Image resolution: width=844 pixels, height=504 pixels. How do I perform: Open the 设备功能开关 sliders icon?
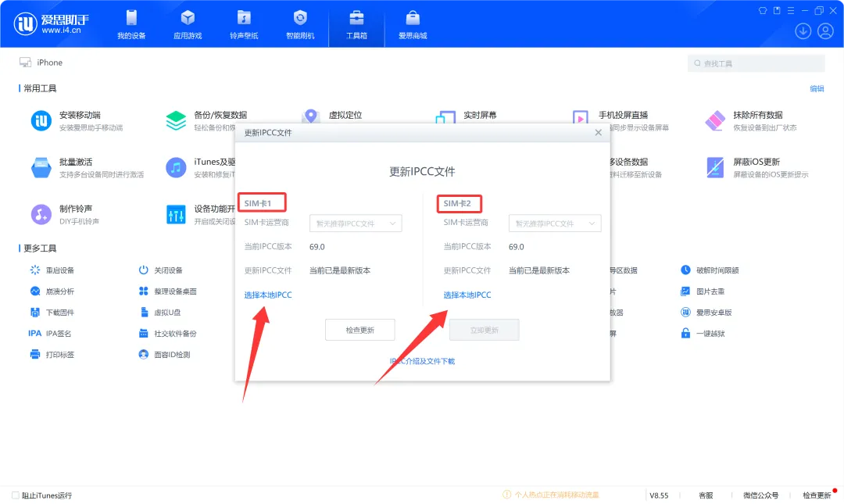pos(176,214)
